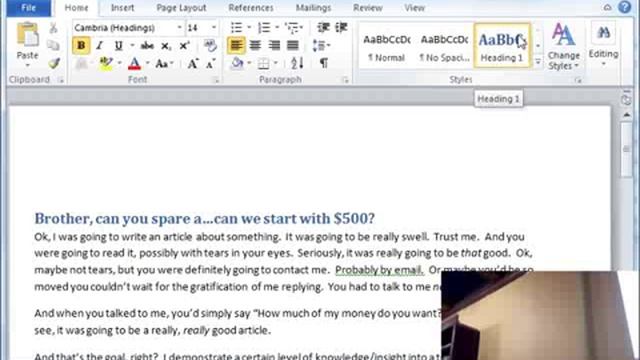Image resolution: width=640 pixels, height=360 pixels.
Task: Toggle Align Text Right
Action: click(x=274, y=45)
